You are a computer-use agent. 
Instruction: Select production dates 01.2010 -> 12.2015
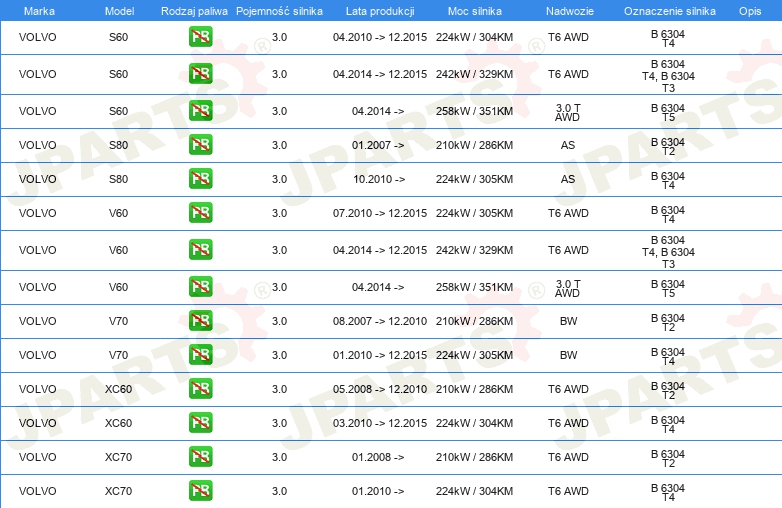point(380,355)
